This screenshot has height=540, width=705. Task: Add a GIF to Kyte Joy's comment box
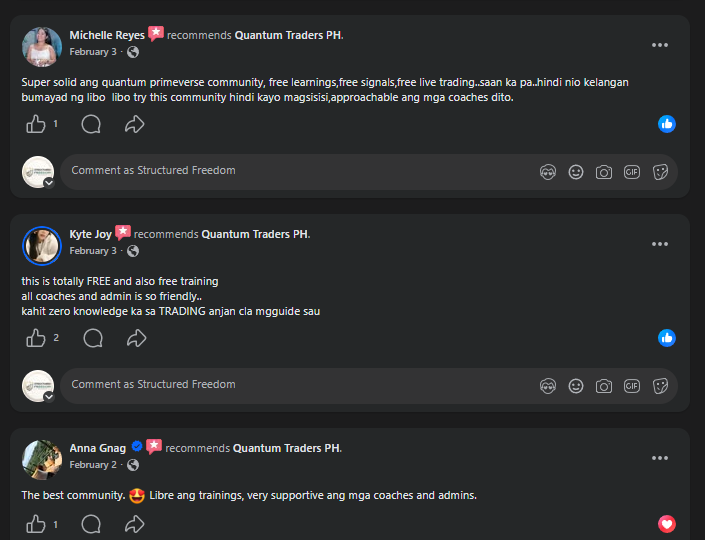click(632, 386)
